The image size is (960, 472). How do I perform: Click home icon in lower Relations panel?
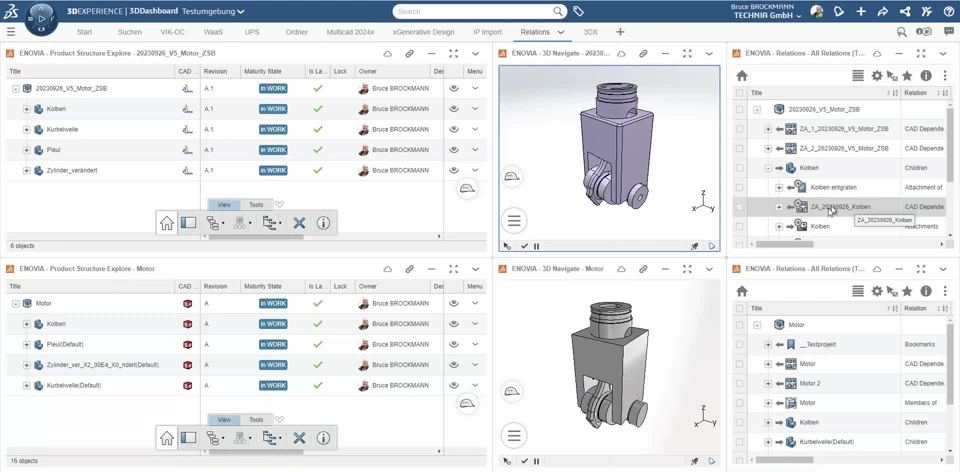pos(742,291)
